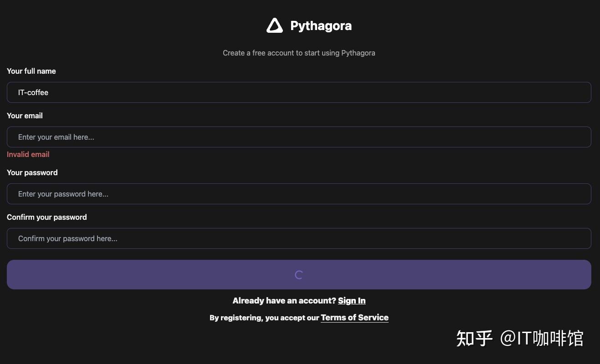Focus the confirm password field
The width and height of the screenshot is (600, 364).
coord(182,238)
